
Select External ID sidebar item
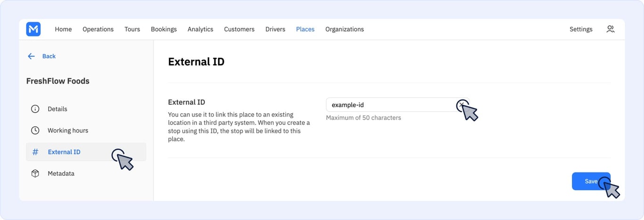click(x=86, y=152)
